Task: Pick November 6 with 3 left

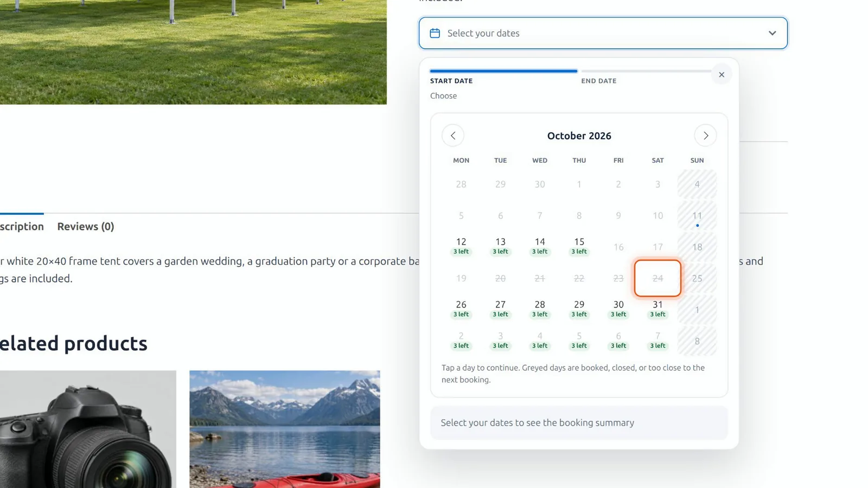Action: [618, 341]
